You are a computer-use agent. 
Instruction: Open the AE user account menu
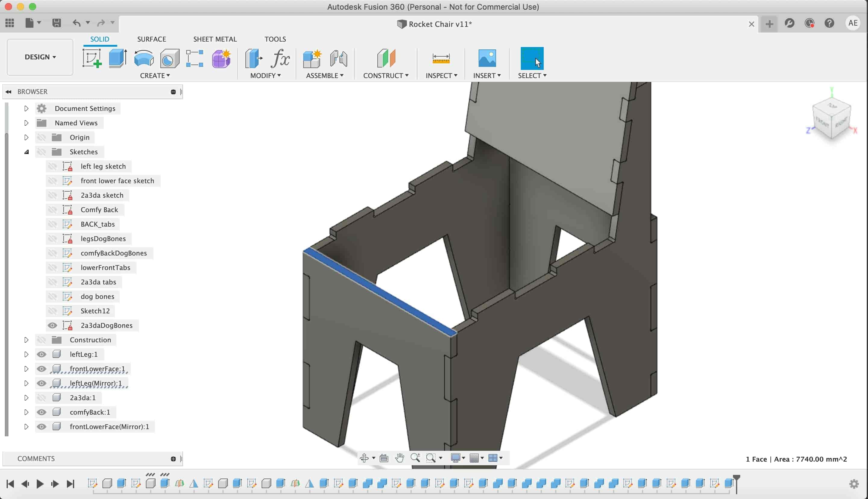click(853, 23)
